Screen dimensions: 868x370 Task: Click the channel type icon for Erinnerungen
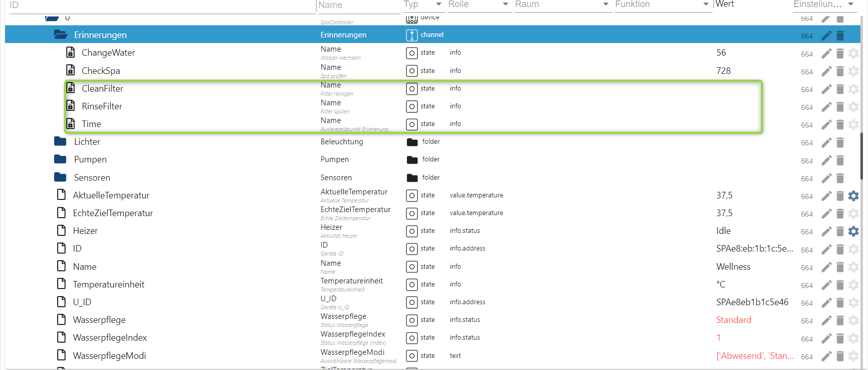[412, 35]
